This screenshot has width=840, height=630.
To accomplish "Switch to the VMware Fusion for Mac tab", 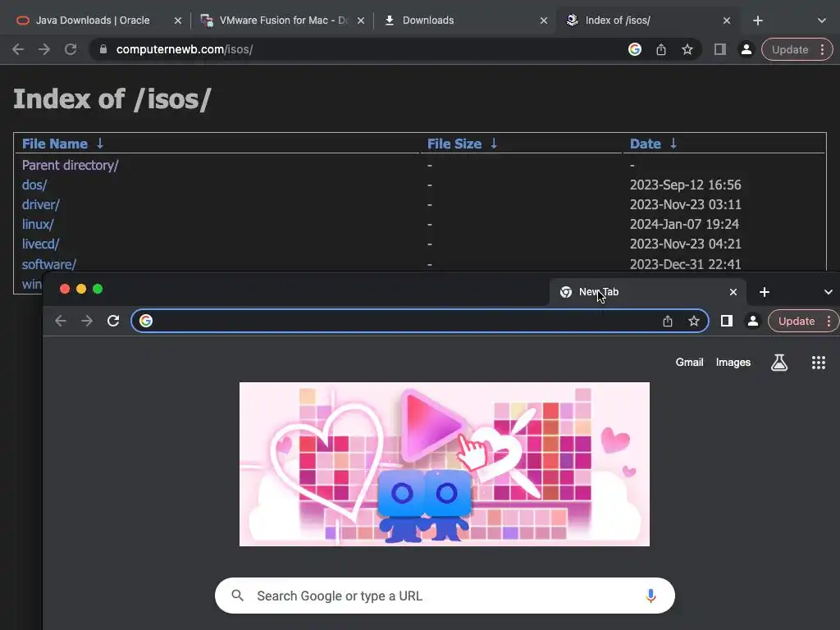I will [283, 21].
